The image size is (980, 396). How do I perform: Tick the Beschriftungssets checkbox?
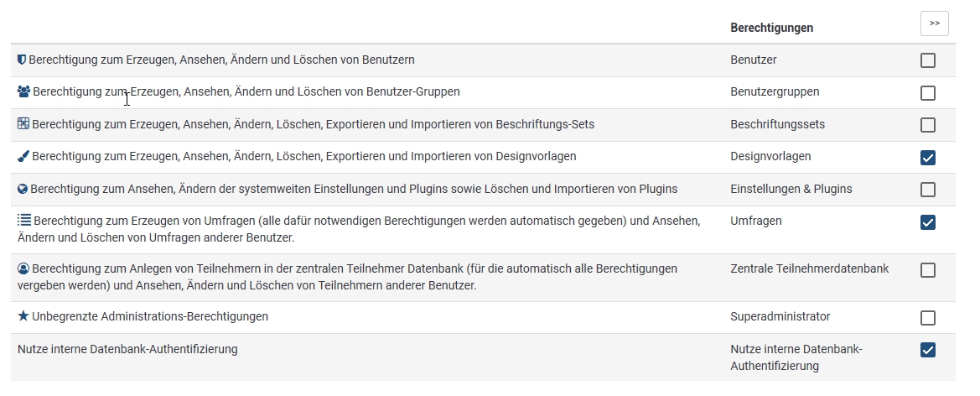(x=928, y=125)
